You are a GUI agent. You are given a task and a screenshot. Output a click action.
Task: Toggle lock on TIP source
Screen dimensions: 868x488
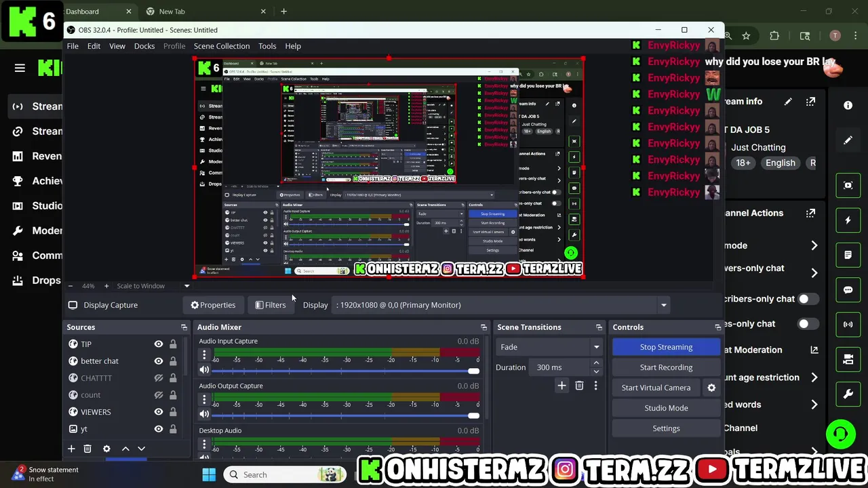coord(173,344)
